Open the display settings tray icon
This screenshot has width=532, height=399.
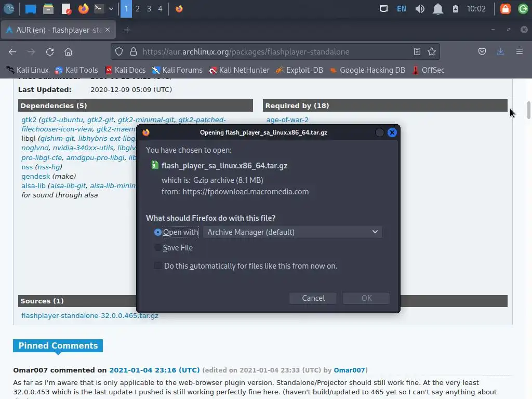point(383,8)
